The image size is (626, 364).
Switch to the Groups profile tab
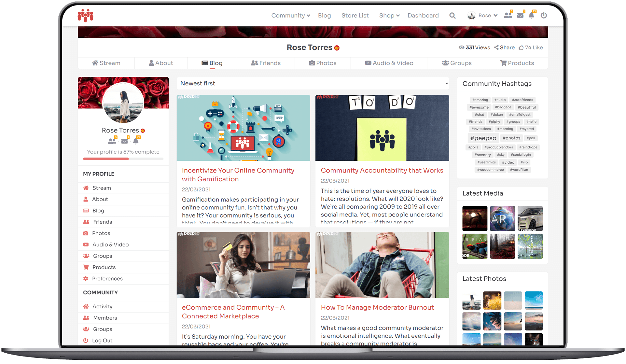[457, 63]
